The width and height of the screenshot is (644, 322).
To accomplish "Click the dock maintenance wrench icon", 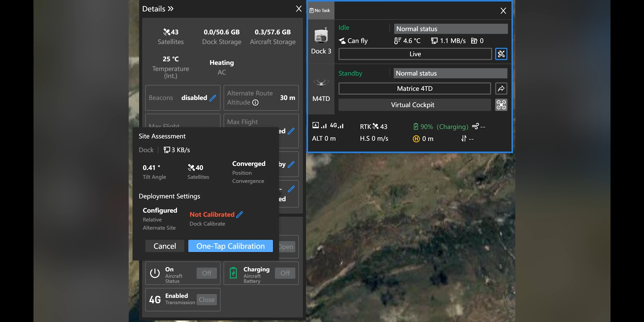I will coord(501,54).
